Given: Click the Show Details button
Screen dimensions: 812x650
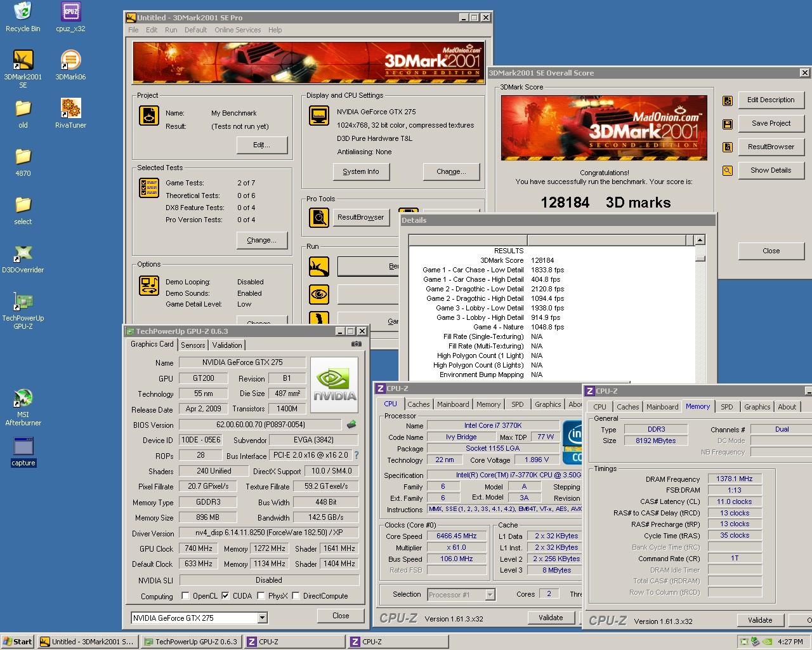Looking at the screenshot, I should pos(771,171).
